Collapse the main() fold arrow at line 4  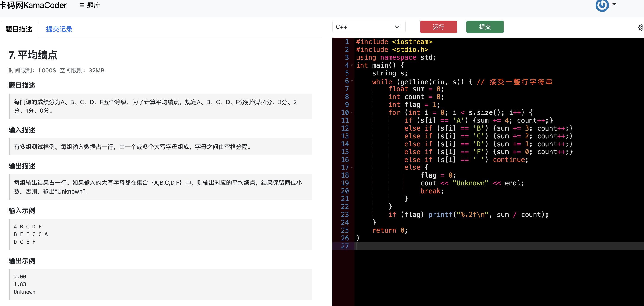[352, 66]
